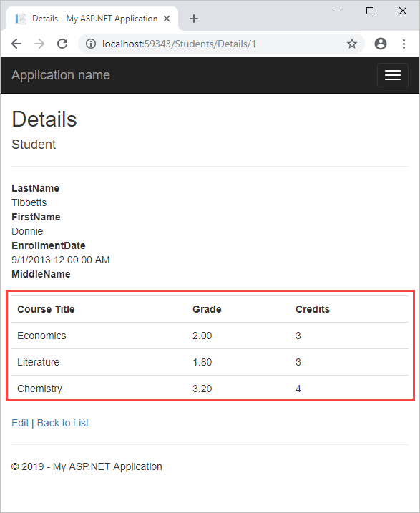Viewport: 420px width, 513px height.
Task: Open Chrome three-dot menu
Action: coord(404,44)
